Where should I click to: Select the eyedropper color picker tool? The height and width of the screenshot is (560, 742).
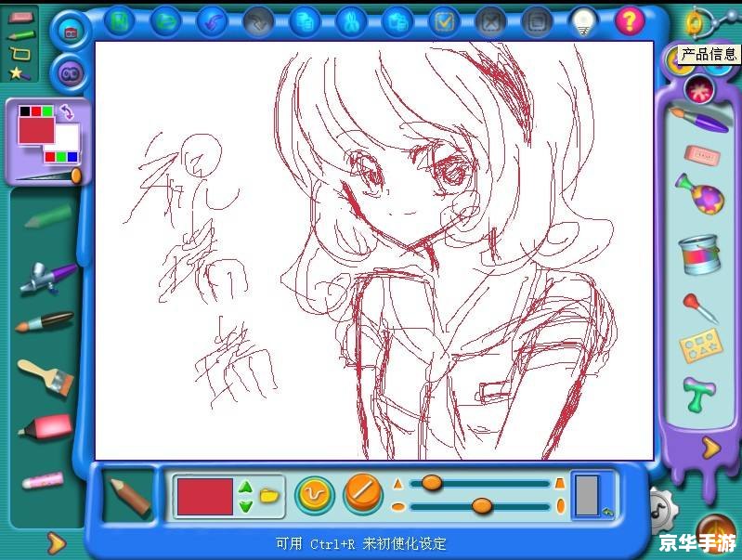700,308
